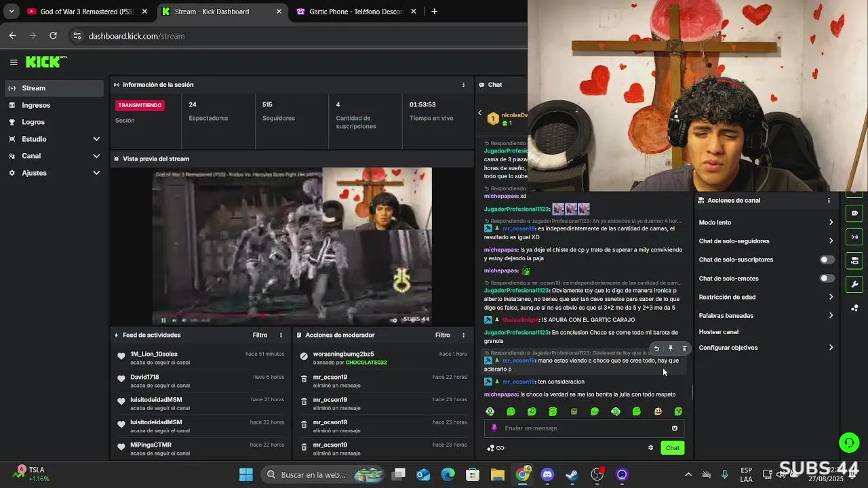Open Filtro in Acciones de moderador

pos(443,335)
